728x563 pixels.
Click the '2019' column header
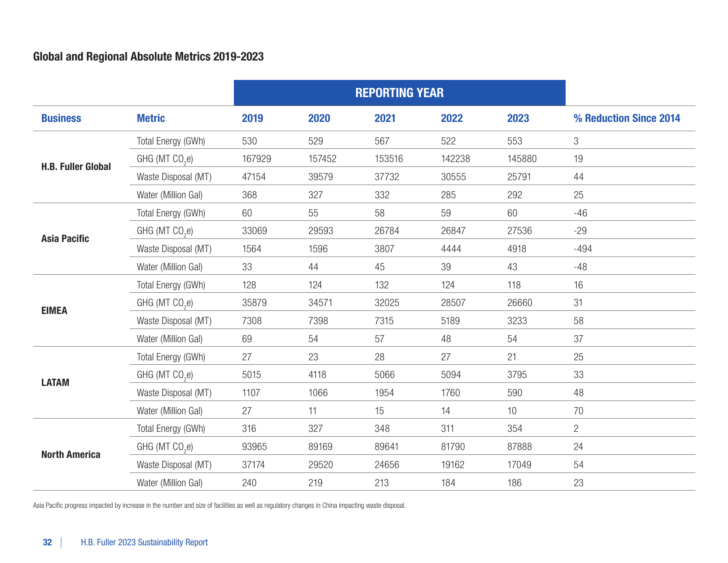pos(252,118)
